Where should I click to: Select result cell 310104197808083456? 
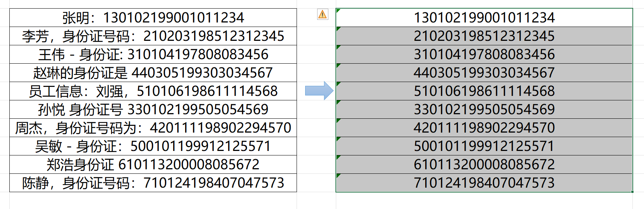tap(484, 54)
